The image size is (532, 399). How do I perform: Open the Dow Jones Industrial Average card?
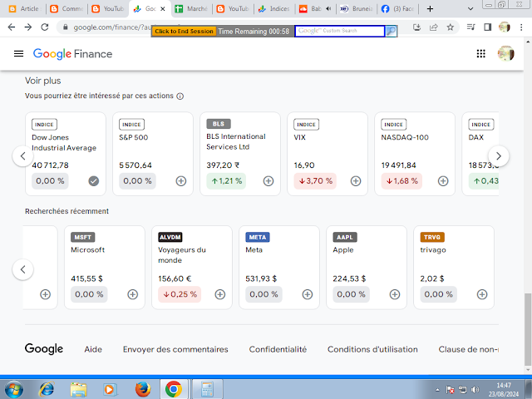[66, 154]
